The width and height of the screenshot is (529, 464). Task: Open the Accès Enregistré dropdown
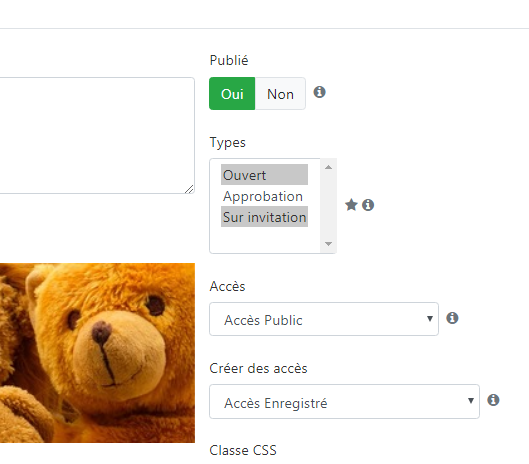point(344,402)
